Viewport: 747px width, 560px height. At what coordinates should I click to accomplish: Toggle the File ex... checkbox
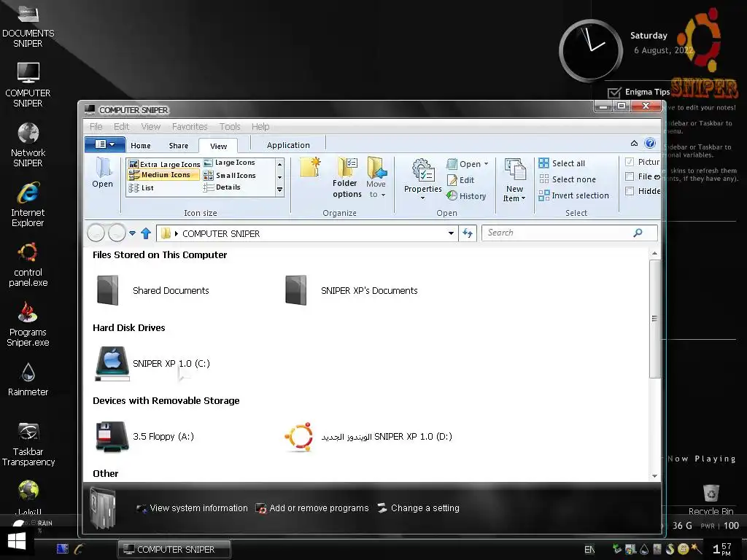coord(630,176)
